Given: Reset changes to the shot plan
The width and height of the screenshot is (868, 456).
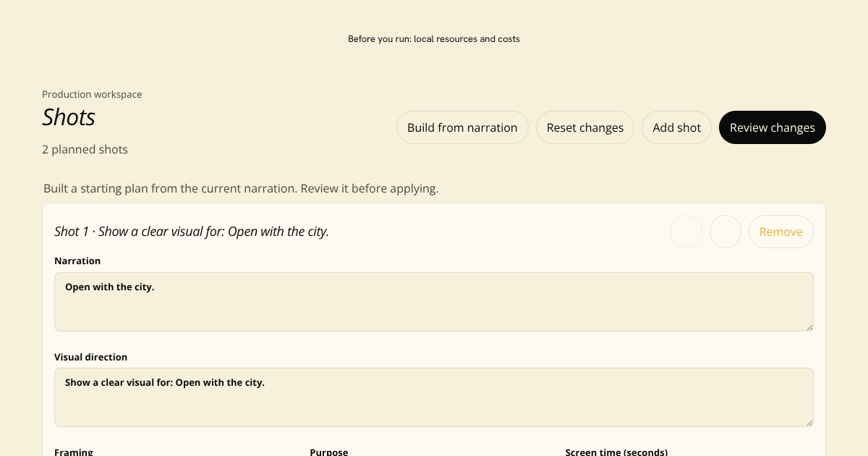Looking at the screenshot, I should (585, 127).
